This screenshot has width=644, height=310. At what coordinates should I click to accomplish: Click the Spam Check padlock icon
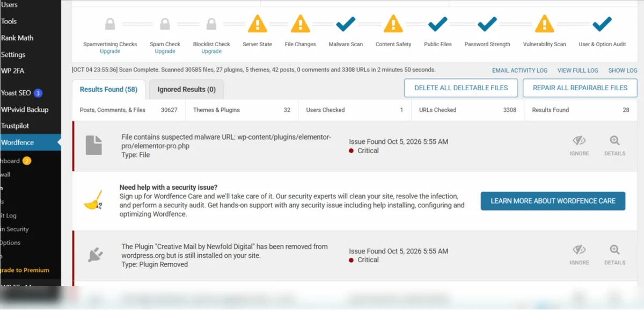[165, 24]
